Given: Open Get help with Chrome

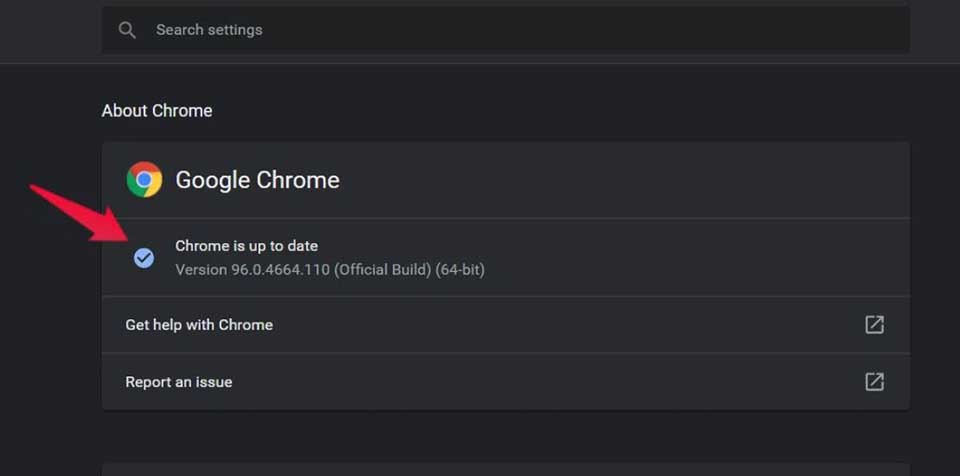Looking at the screenshot, I should click(x=506, y=325).
